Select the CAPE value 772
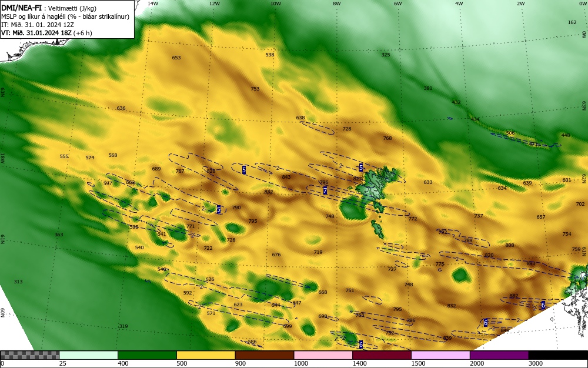588x368 pixels. click(x=413, y=219)
